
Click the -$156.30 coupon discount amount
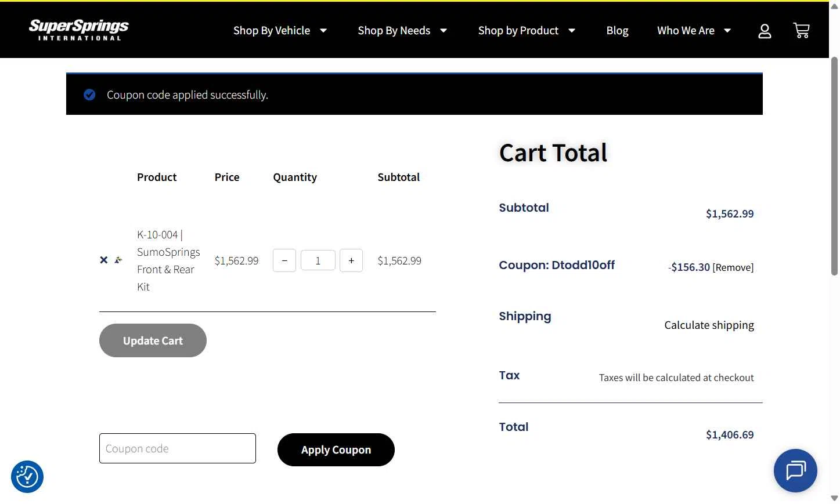[x=689, y=267]
